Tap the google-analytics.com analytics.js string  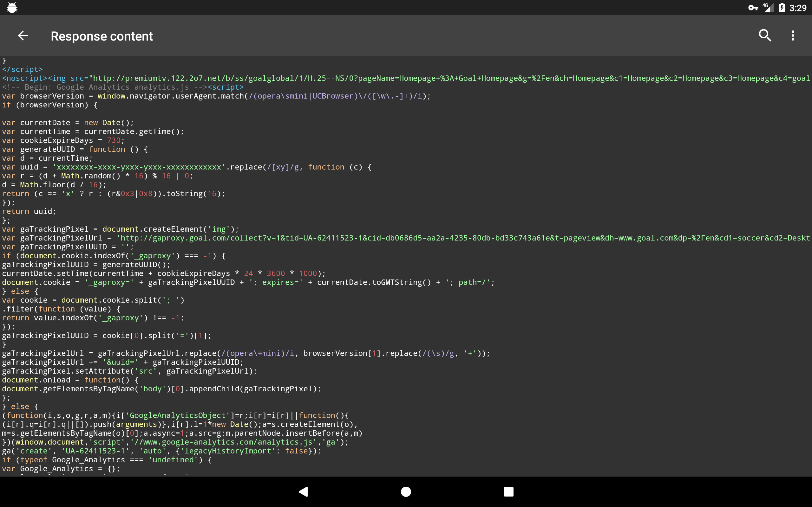pos(224,442)
